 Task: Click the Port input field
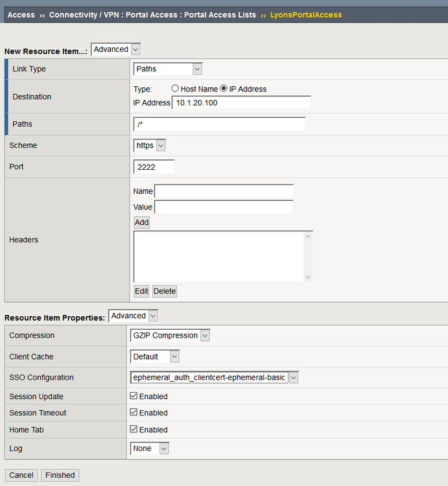[x=154, y=167]
